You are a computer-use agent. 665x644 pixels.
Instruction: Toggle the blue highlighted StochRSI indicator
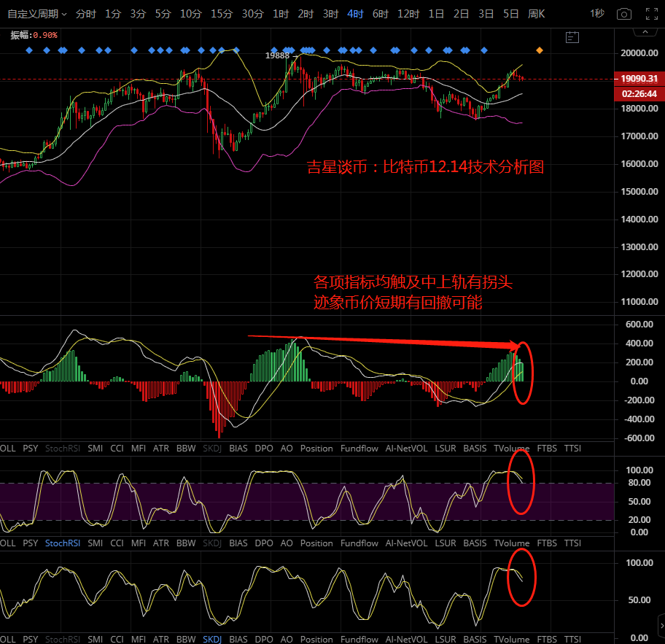tap(63, 543)
